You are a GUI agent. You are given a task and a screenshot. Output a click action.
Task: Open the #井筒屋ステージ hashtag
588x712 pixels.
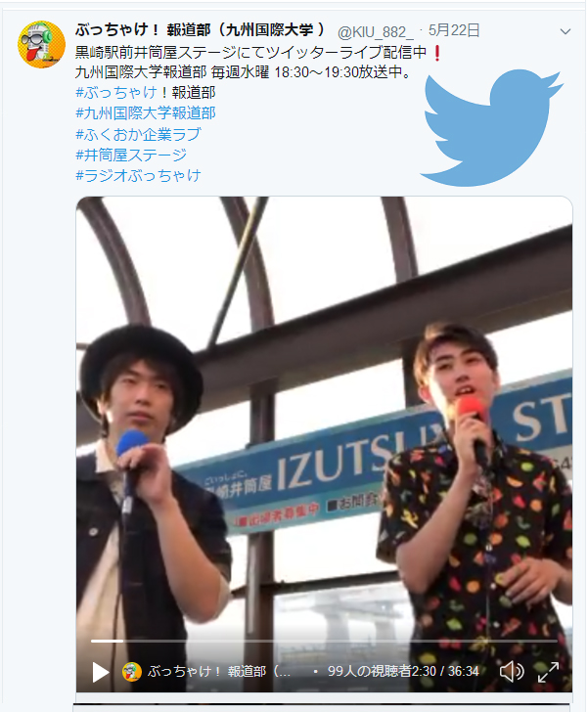[131, 155]
